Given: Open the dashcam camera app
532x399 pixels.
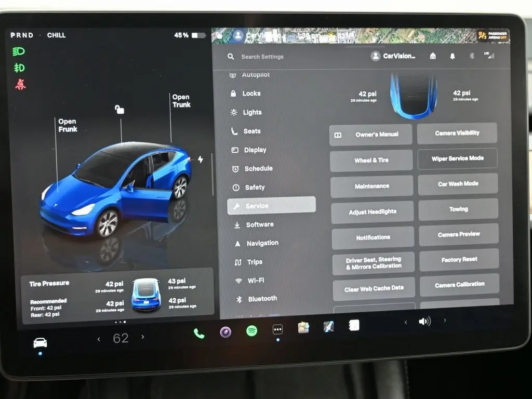Looking at the screenshot, I should (x=225, y=332).
